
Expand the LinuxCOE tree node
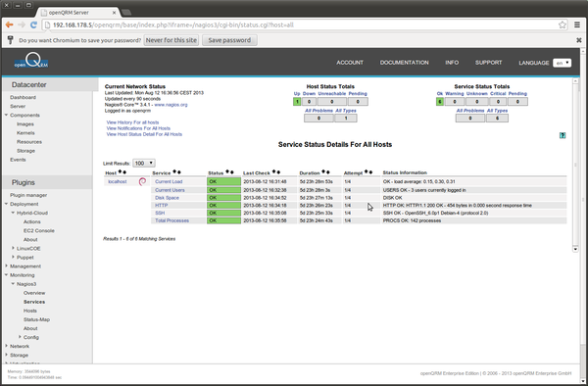13,248
